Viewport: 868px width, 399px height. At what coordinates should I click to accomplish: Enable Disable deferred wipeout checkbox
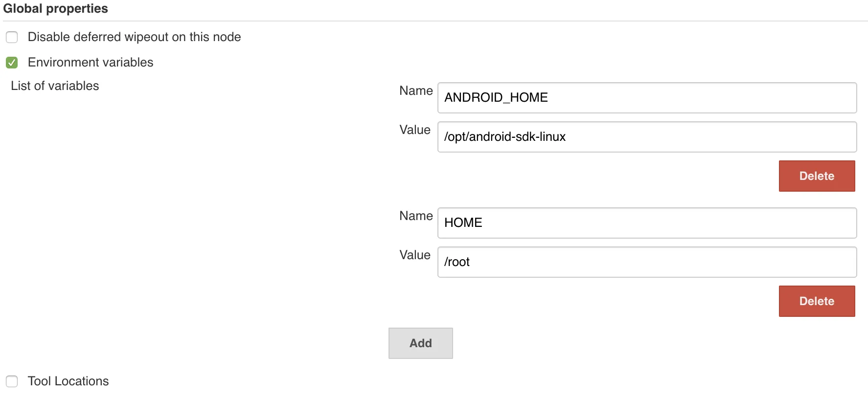[12, 37]
